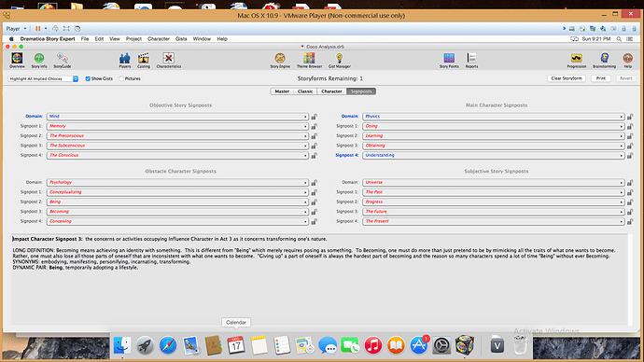644x362 pixels.
Task: Open The Conscious signpost dropdown
Action: 177,156
